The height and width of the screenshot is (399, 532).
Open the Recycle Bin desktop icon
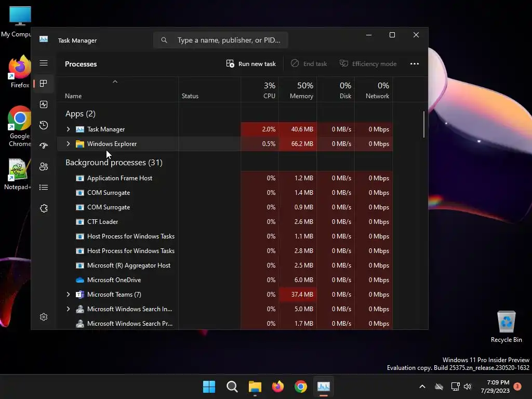[x=506, y=326]
